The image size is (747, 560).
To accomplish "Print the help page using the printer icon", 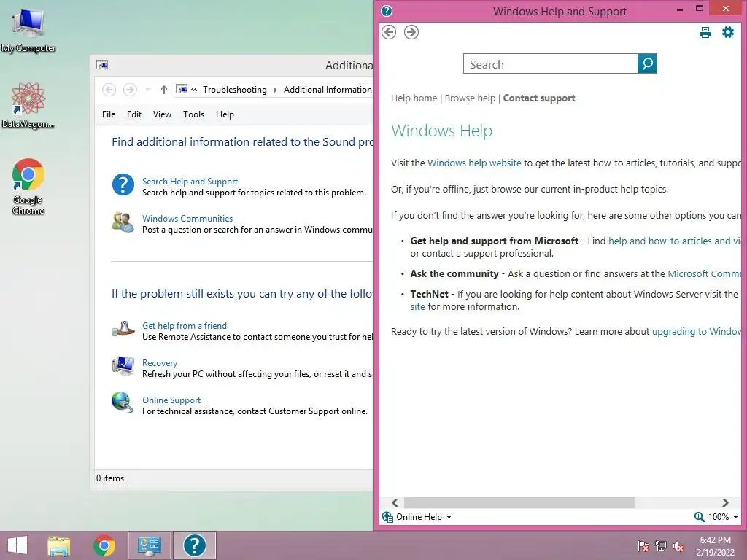I will [705, 32].
